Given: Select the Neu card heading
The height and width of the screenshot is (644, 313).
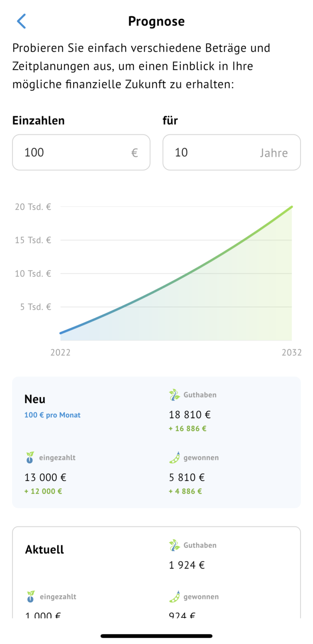Looking at the screenshot, I should click(35, 399).
